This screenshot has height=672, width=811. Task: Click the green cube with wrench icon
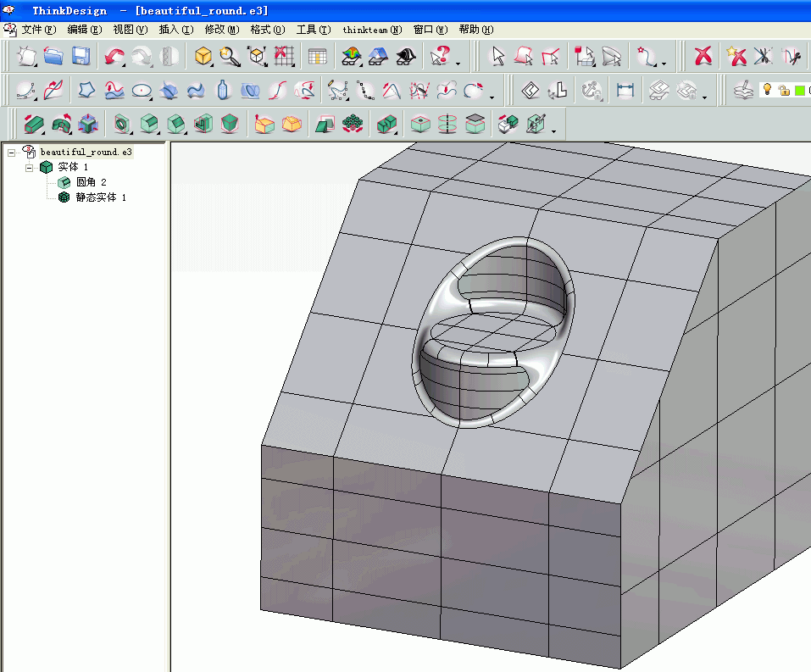[x=536, y=125]
